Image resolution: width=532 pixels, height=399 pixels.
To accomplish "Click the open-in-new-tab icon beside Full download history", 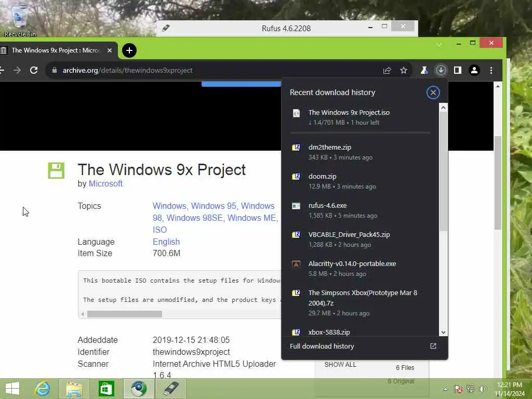I will (433, 346).
